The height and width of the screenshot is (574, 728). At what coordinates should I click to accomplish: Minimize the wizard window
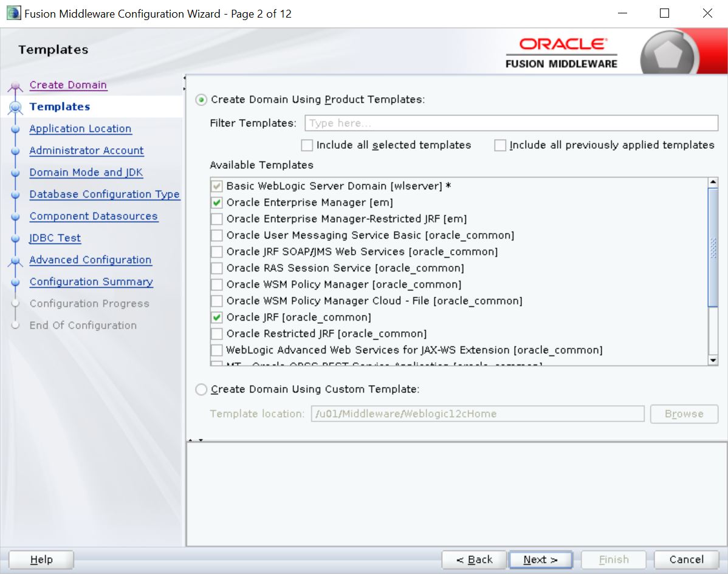click(x=623, y=13)
